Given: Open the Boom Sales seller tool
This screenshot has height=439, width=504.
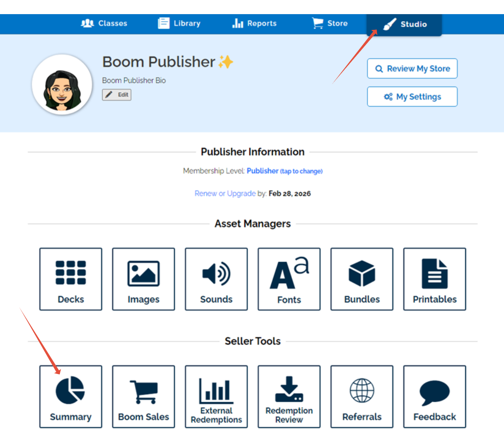Looking at the screenshot, I should (143, 397).
